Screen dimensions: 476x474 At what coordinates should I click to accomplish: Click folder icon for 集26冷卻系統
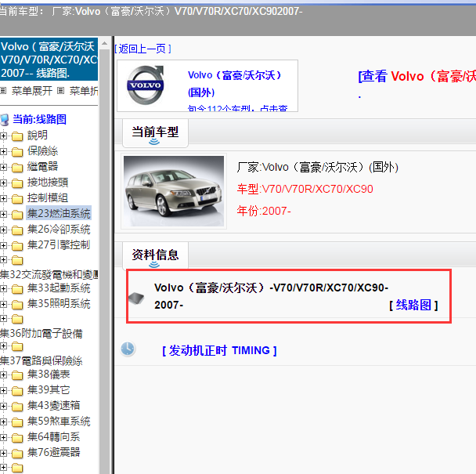tap(17, 230)
